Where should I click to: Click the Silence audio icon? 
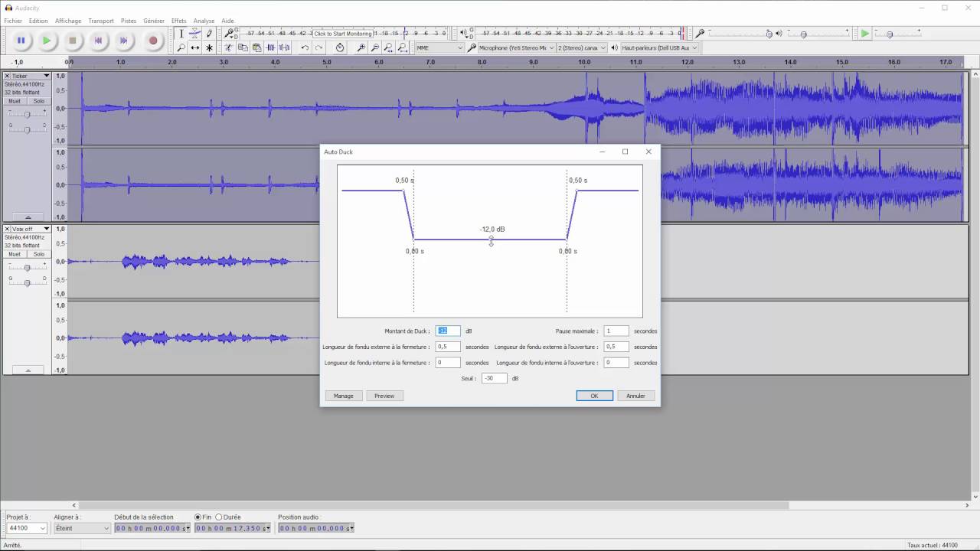tap(285, 47)
